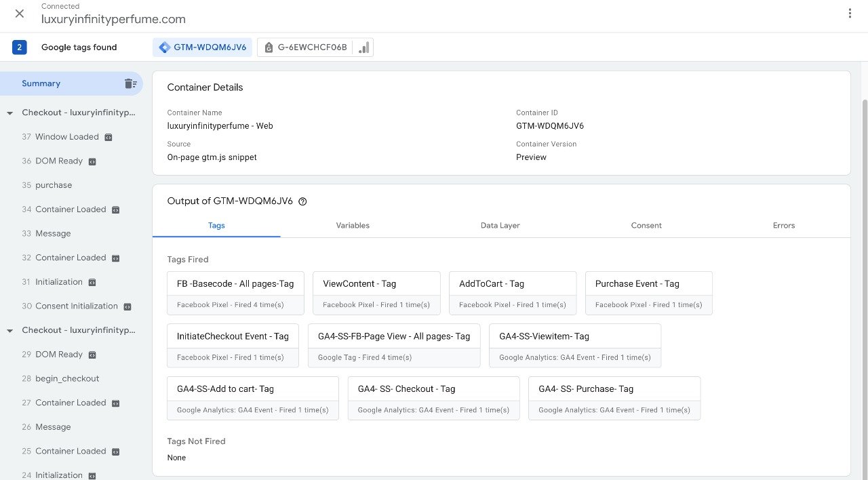Click the API icon beside 27 Container Loaded

point(115,403)
